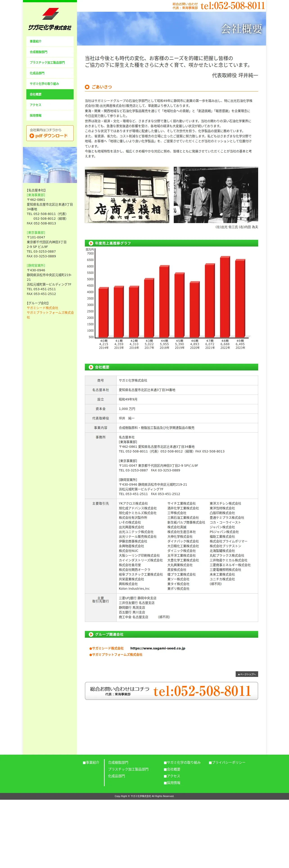Click the 会社概要 page banner title
The image size is (289, 868).
click(241, 29)
